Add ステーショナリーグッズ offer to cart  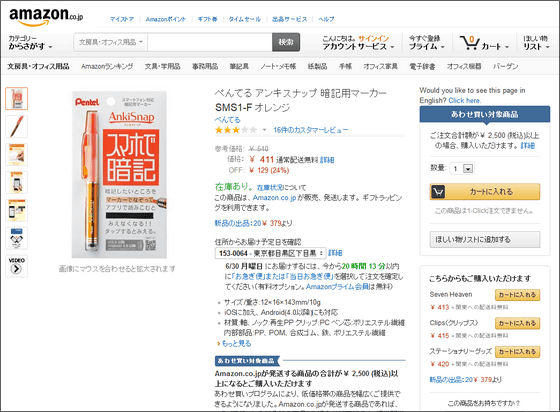(517, 352)
